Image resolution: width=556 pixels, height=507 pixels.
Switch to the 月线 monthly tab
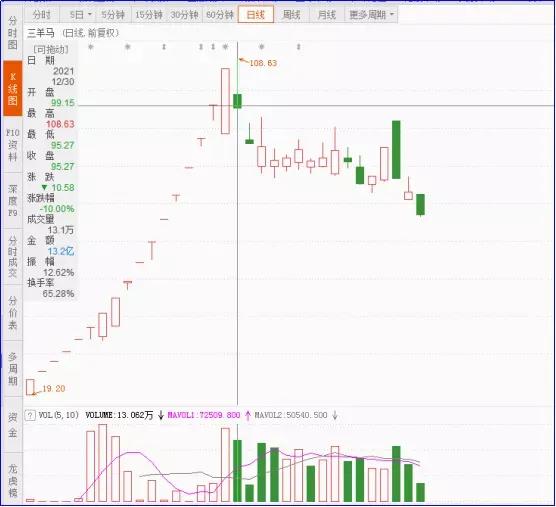[327, 15]
